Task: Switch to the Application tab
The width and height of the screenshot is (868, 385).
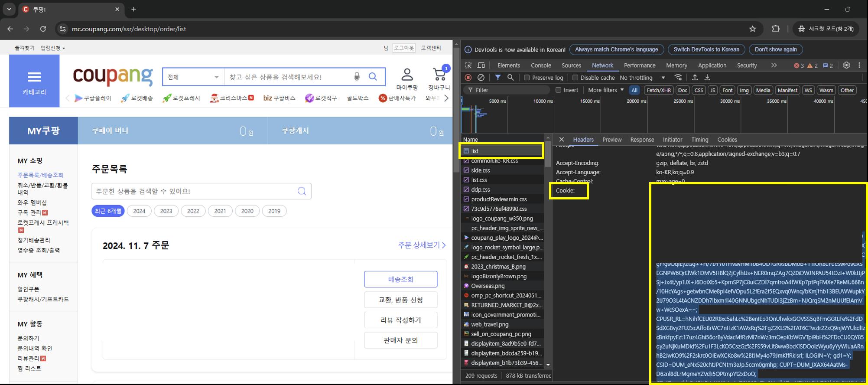Action: pos(712,65)
